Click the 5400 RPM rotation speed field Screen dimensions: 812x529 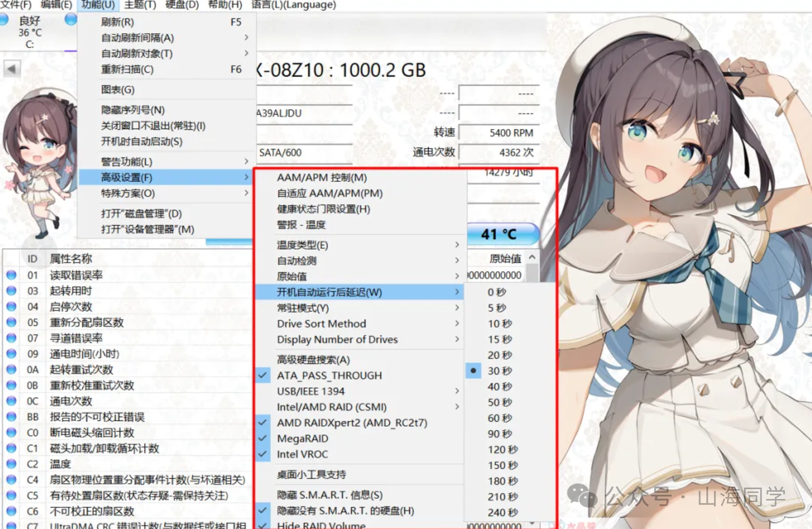(499, 133)
